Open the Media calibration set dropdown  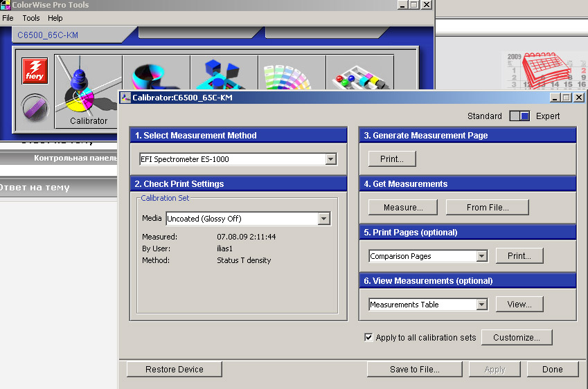323,219
